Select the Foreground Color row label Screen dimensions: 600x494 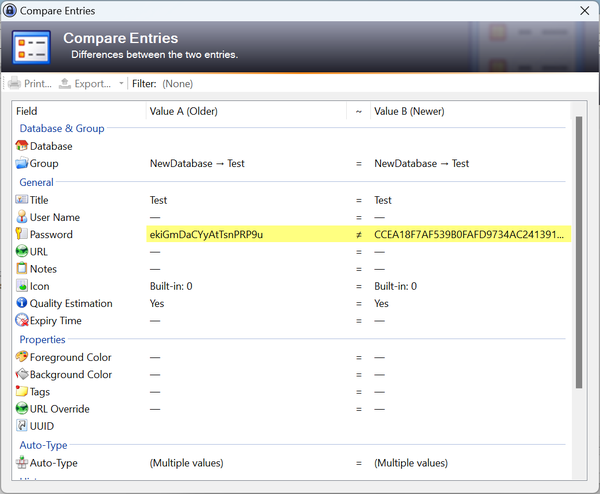[x=70, y=357]
